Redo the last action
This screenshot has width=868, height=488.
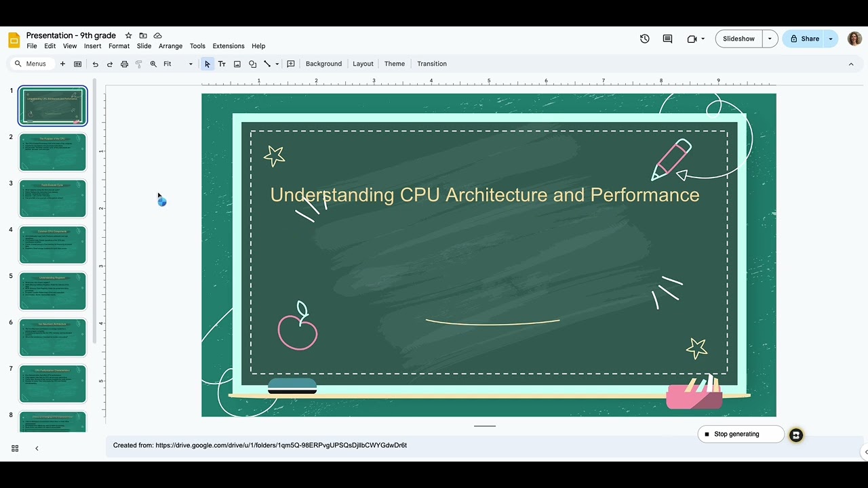click(x=109, y=64)
